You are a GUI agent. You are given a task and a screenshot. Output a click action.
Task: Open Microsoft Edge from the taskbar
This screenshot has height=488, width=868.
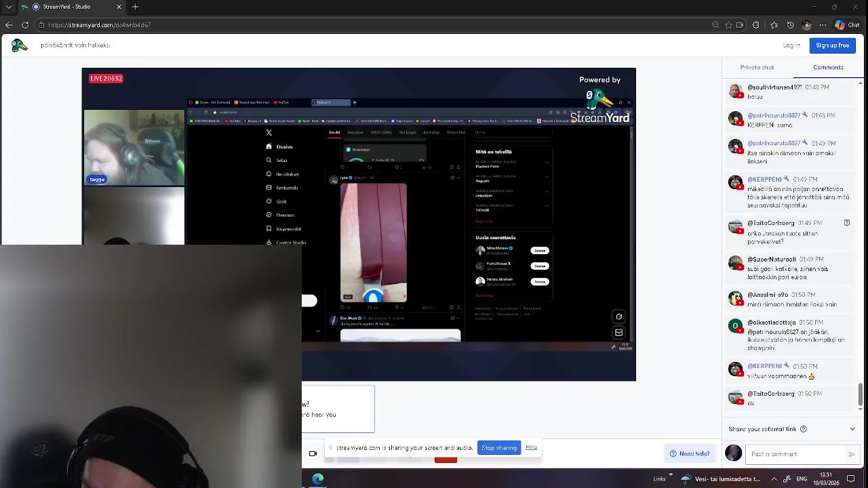pyautogui.click(x=317, y=479)
